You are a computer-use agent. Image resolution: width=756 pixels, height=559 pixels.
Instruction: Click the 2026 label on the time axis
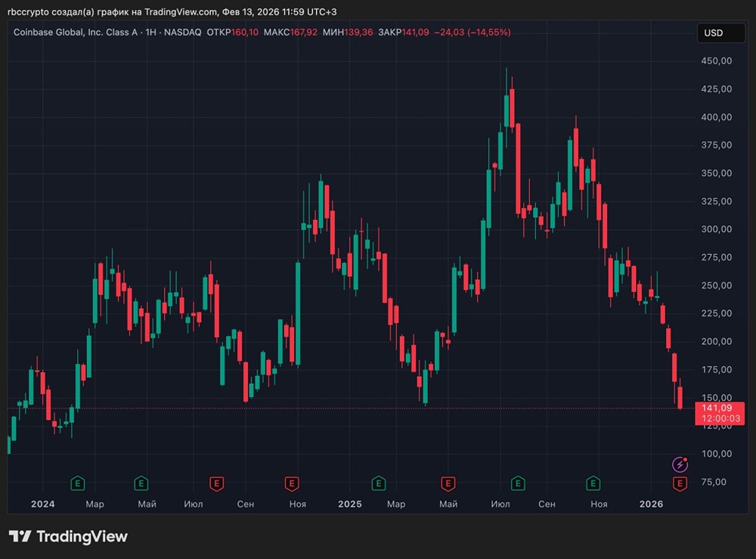[652, 503]
